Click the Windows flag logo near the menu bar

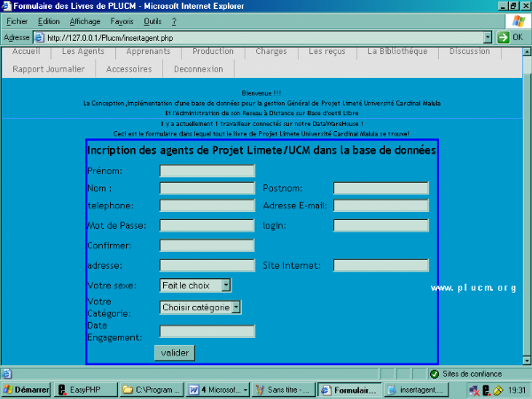pos(518,21)
